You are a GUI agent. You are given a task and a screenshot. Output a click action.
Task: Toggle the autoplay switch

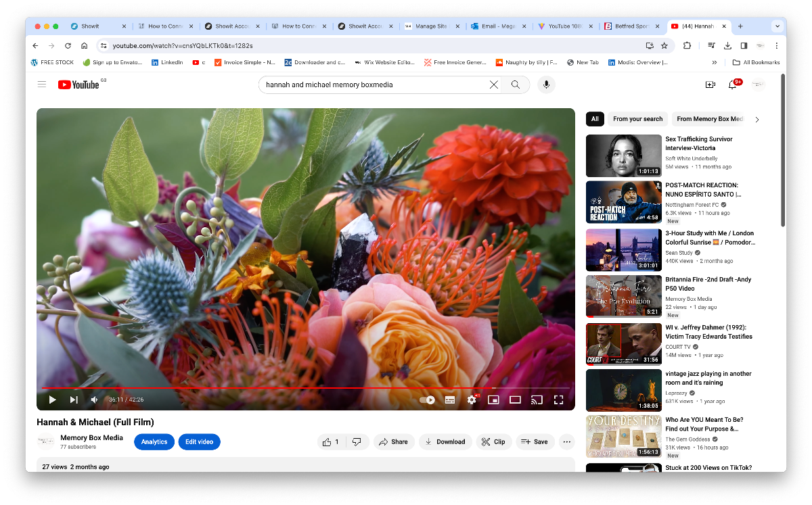point(428,400)
